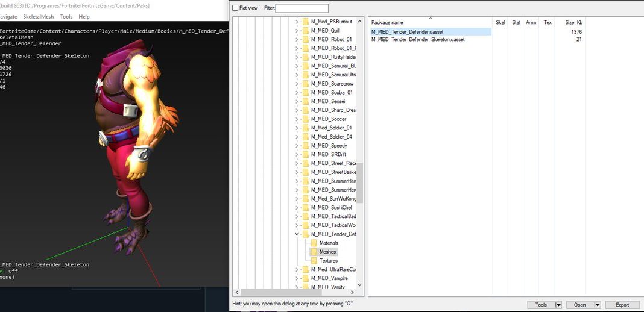This screenshot has width=644, height=312.
Task: Click the M_MED_SamuraiUltra folder icon
Action: click(305, 75)
